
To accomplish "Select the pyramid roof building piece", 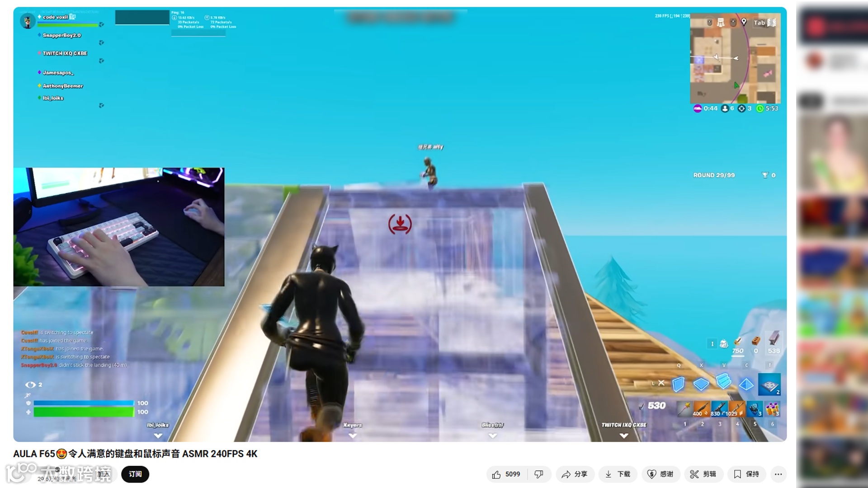I will 746,385.
